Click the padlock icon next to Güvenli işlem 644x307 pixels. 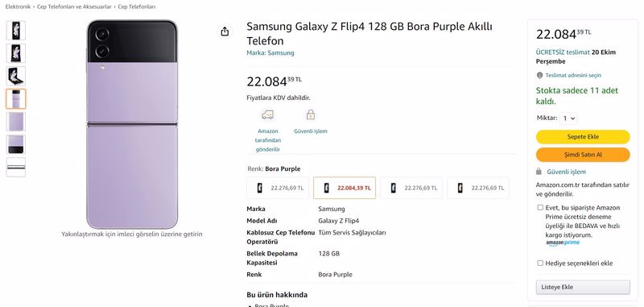[x=539, y=172]
